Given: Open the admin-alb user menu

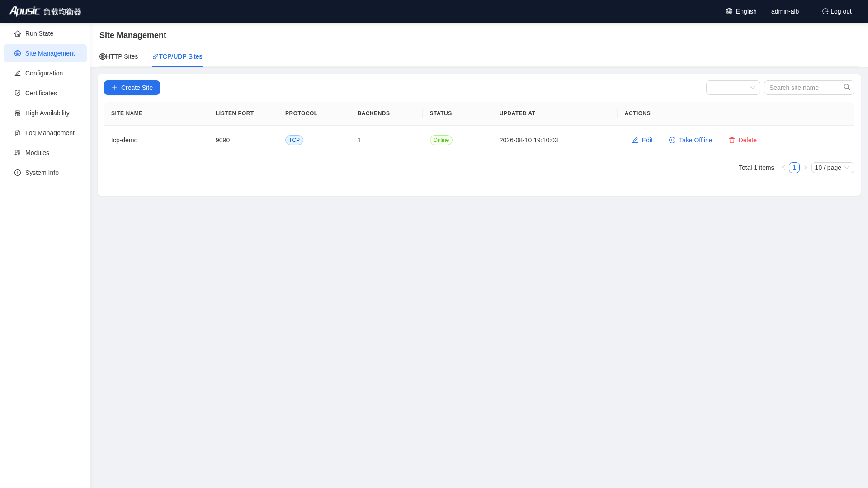Looking at the screenshot, I should click(785, 11).
